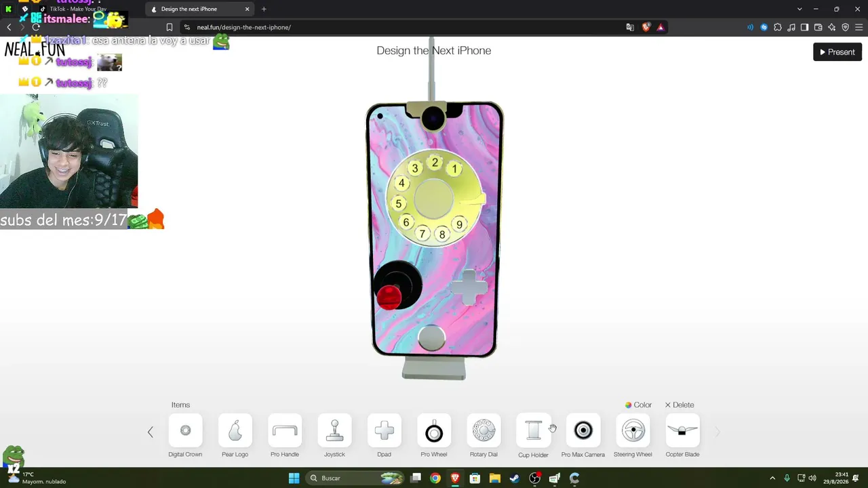The image size is (868, 488).
Task: Pick the Dpad item tile
Action: pos(384,431)
